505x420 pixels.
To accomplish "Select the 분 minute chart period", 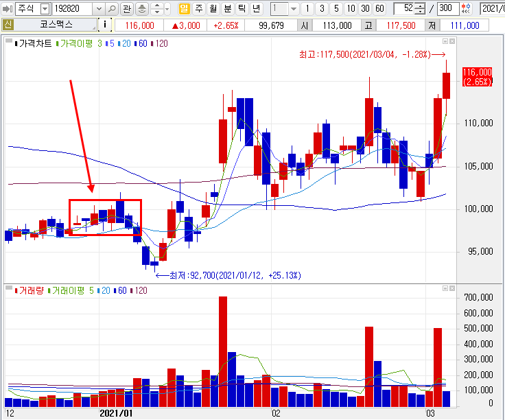I will [x=227, y=9].
